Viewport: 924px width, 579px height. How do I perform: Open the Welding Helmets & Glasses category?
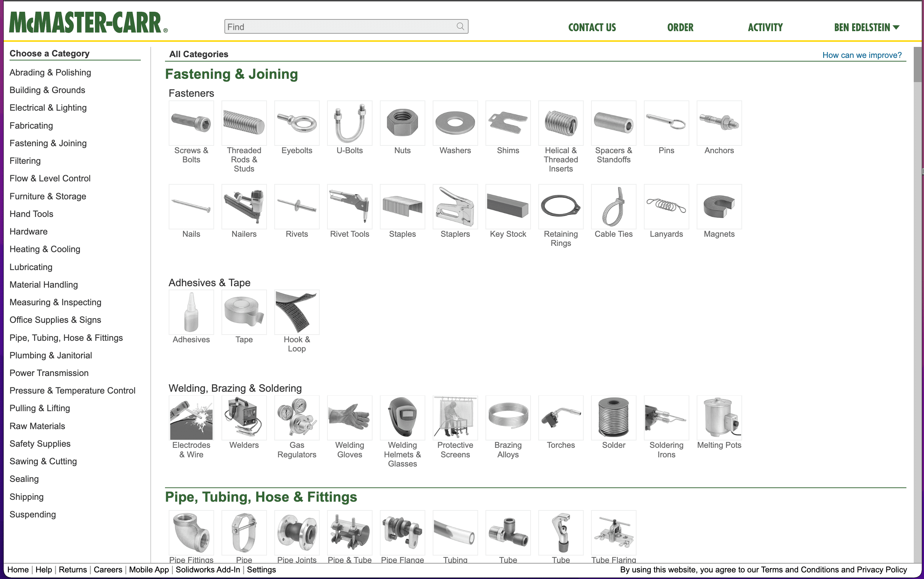(x=402, y=417)
